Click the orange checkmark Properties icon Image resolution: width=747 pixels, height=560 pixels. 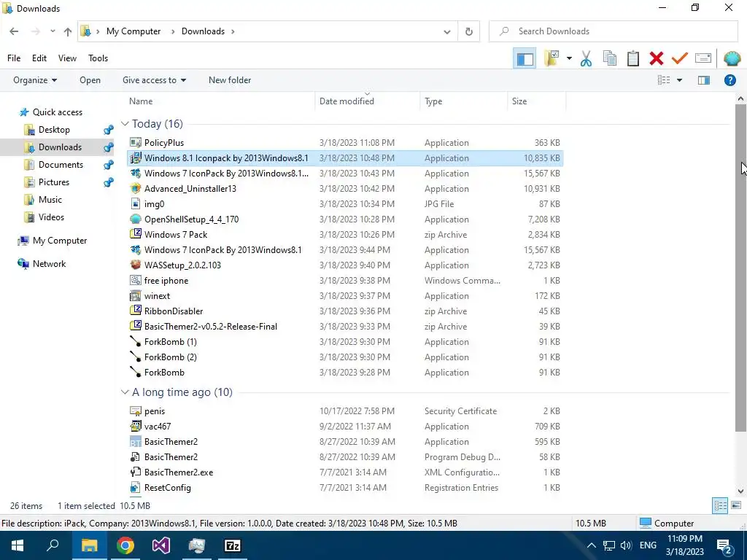click(679, 58)
